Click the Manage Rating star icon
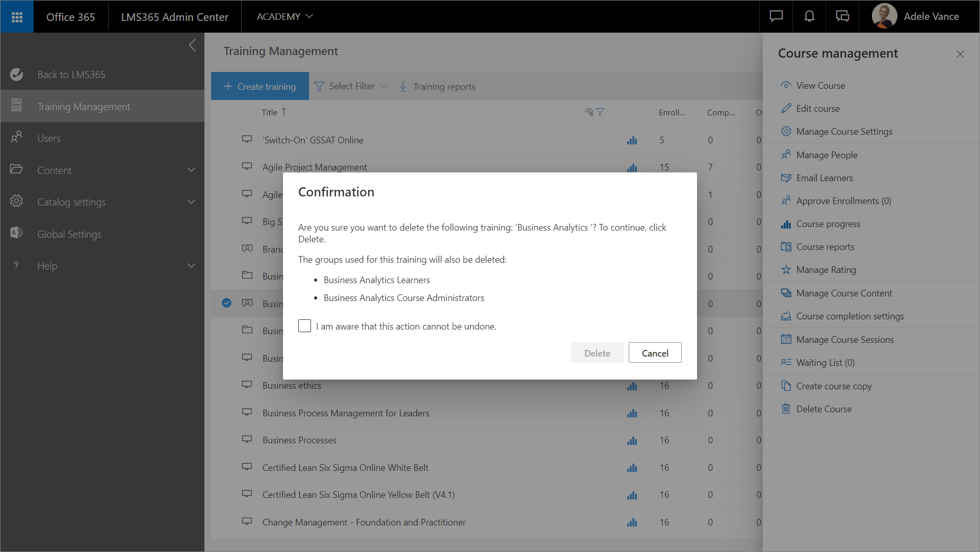The height and width of the screenshot is (552, 980). [x=786, y=270]
